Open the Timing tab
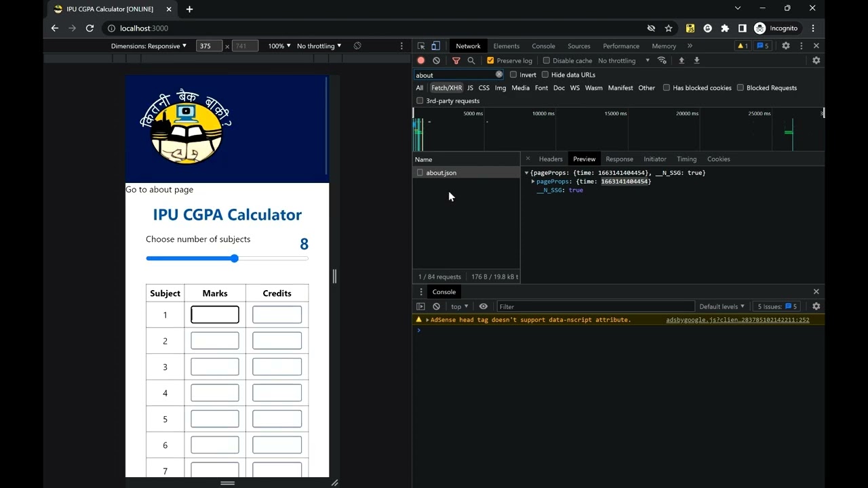This screenshot has height=488, width=868. pos(686,159)
